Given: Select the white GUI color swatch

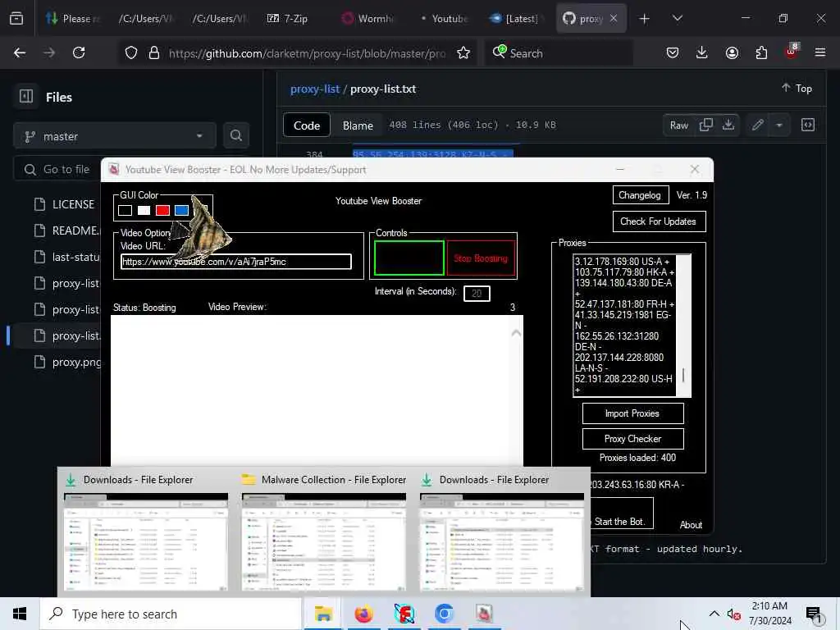Looking at the screenshot, I should pyautogui.click(x=144, y=210).
